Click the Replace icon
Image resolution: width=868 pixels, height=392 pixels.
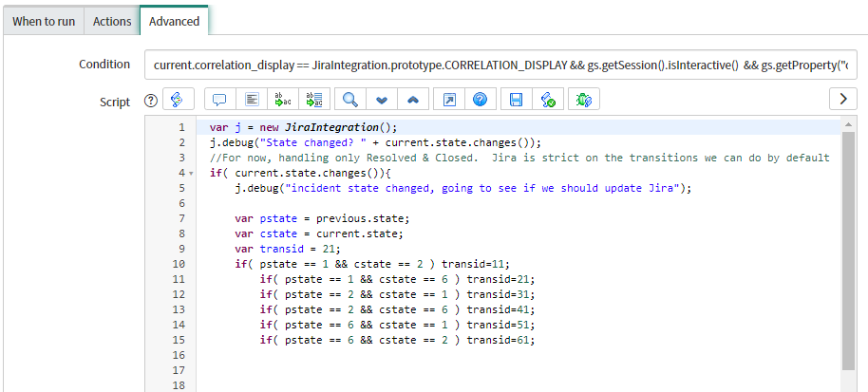283,100
